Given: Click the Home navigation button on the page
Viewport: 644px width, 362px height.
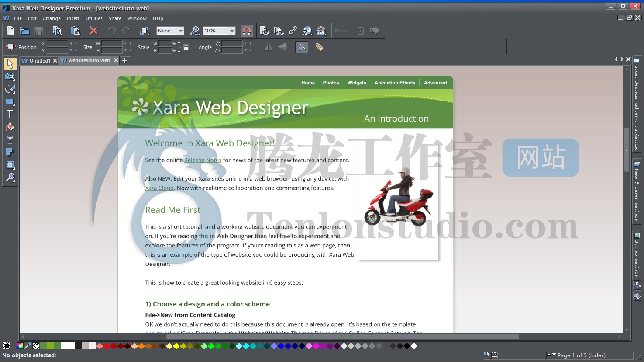Looking at the screenshot, I should (x=308, y=83).
